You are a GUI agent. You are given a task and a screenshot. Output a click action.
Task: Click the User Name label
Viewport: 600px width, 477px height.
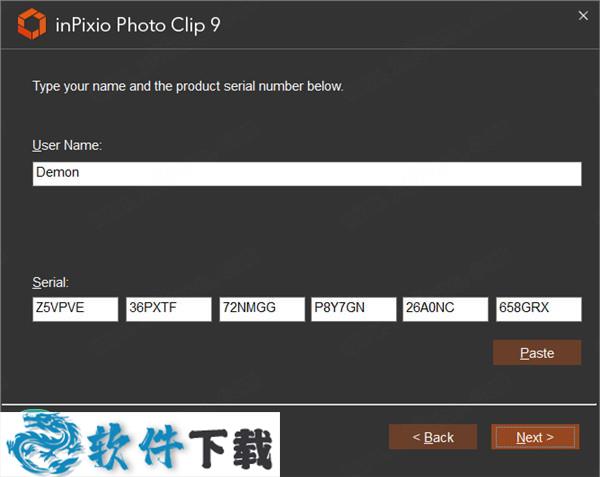(67, 145)
